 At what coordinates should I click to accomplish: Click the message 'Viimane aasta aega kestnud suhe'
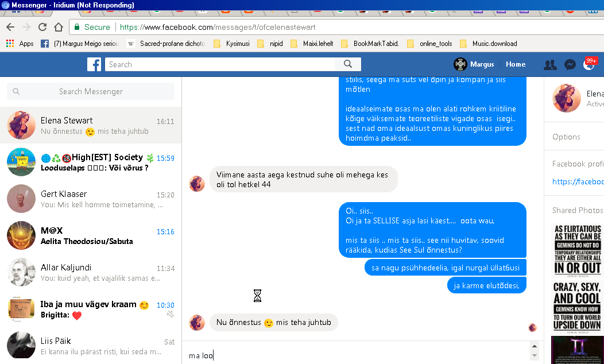(x=304, y=180)
